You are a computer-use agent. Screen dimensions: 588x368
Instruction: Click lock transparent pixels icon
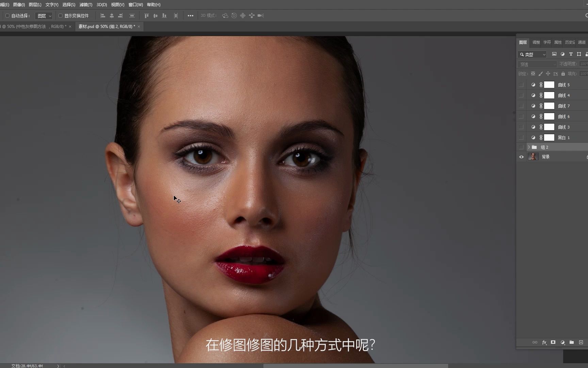533,74
